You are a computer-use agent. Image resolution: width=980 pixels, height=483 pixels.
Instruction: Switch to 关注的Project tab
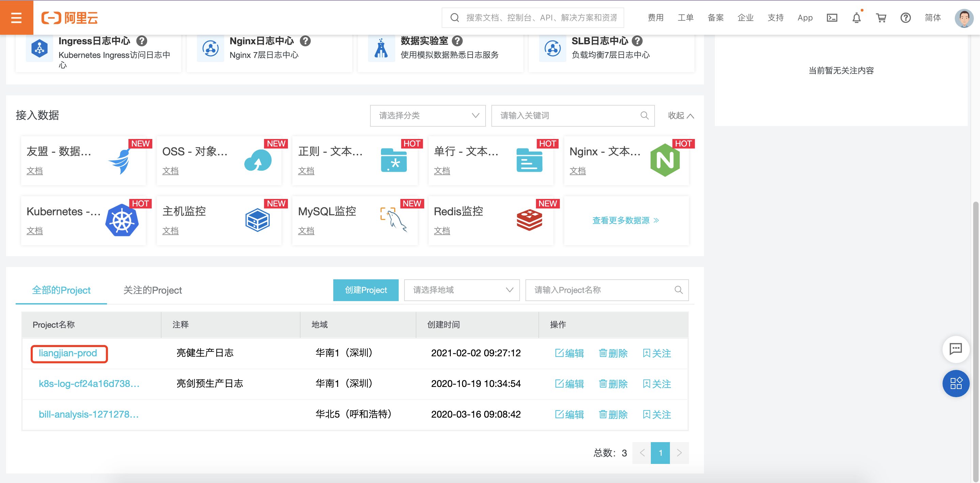pyautogui.click(x=152, y=290)
